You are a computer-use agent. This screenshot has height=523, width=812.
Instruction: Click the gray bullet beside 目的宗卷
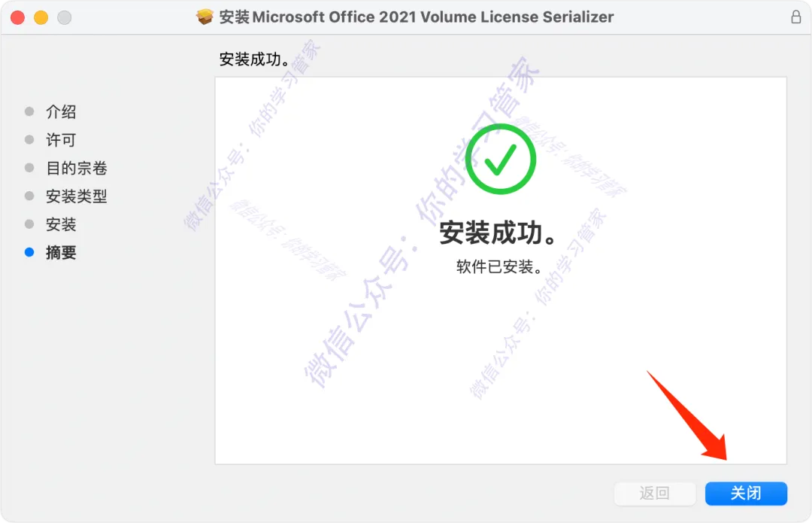click(29, 168)
